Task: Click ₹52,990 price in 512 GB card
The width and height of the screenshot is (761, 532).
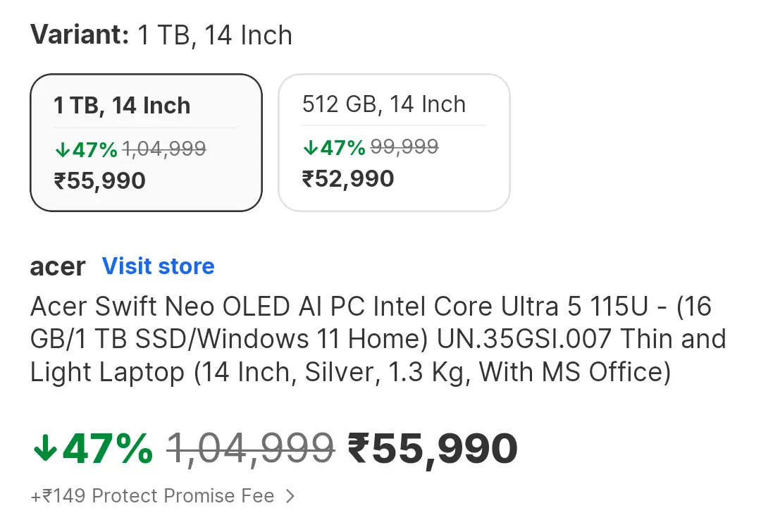Action: tap(348, 179)
